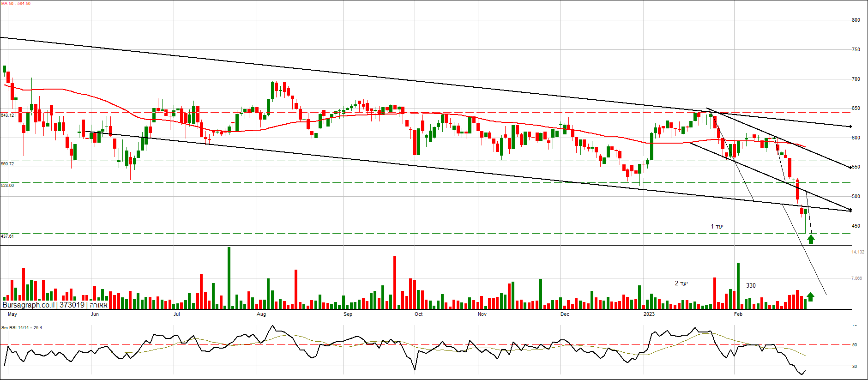The height and width of the screenshot is (380, 868).
Task: Click the green arrow below the last candle
Action: coord(811,239)
